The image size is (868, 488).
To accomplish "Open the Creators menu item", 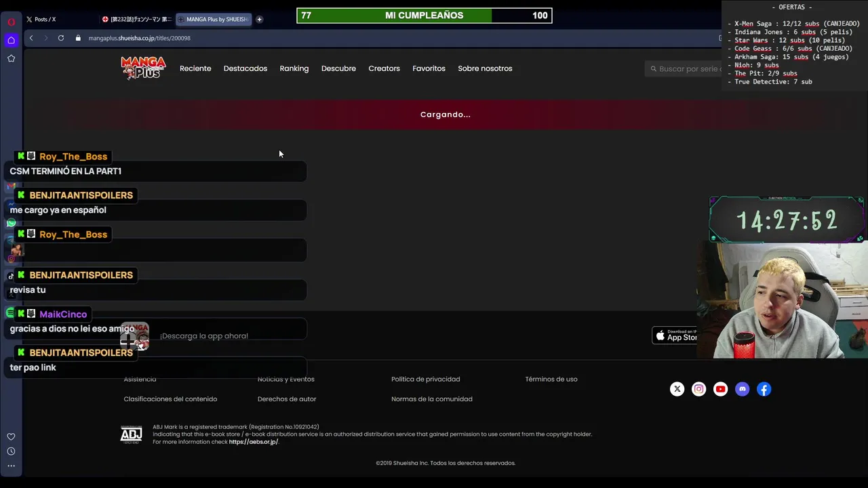I will click(x=384, y=68).
